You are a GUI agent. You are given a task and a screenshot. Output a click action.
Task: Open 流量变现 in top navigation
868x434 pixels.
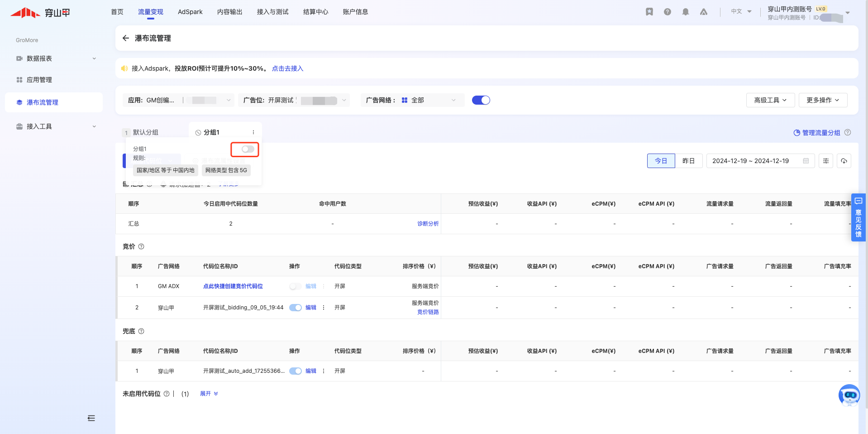coord(151,12)
